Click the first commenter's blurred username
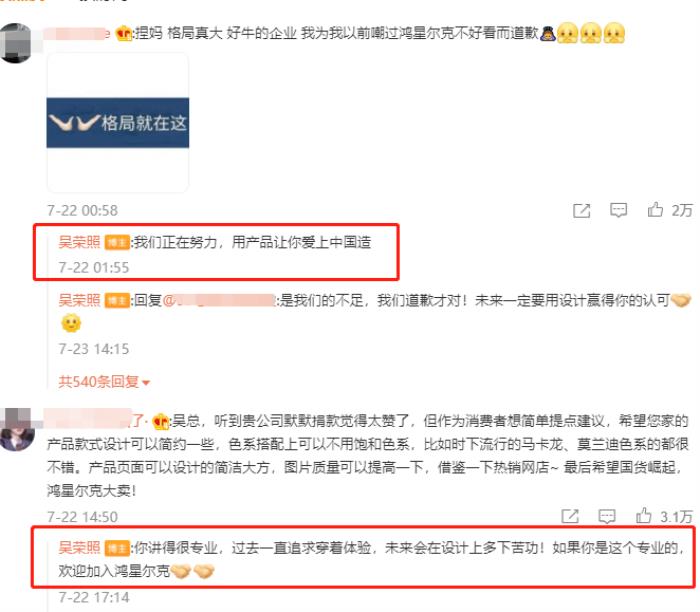 tap(77, 33)
